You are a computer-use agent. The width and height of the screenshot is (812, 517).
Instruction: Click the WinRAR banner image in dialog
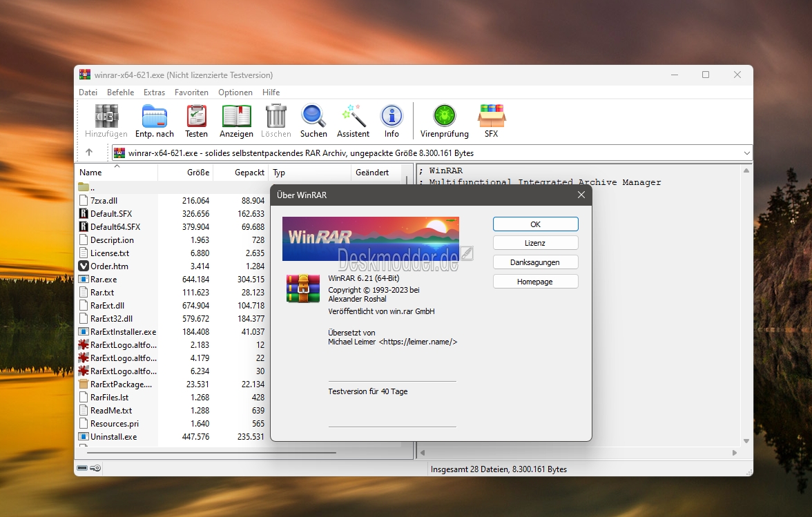(371, 239)
